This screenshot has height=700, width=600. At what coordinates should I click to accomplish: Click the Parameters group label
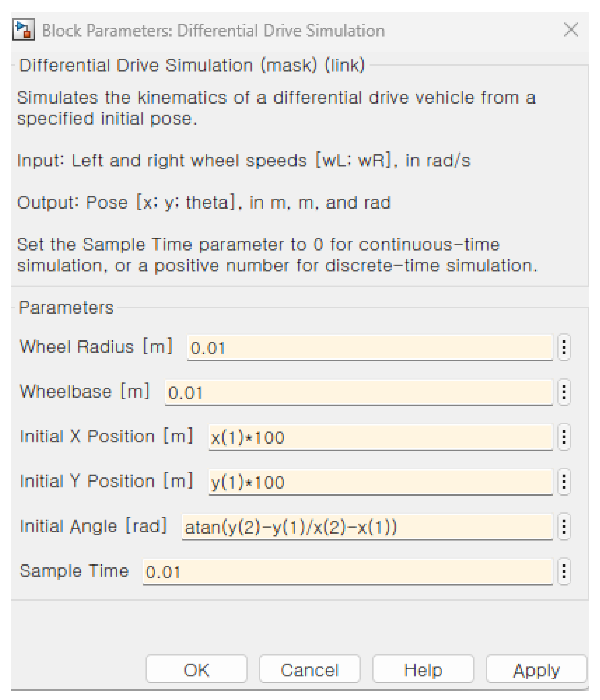click(x=66, y=307)
